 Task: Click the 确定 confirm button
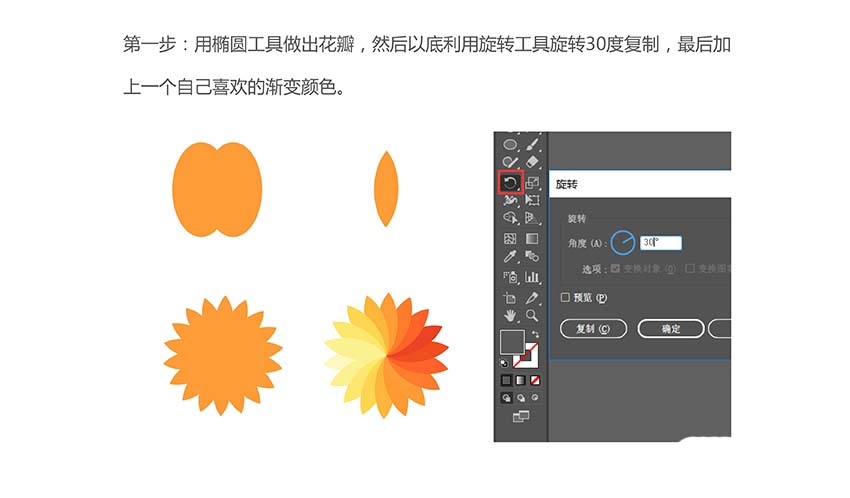tap(671, 329)
